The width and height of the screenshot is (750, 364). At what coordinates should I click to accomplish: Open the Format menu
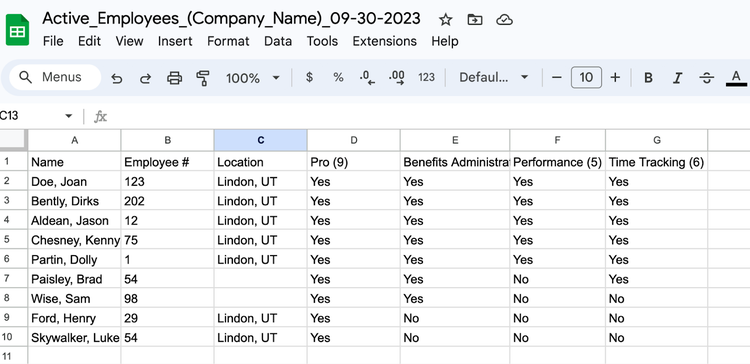[x=228, y=41]
